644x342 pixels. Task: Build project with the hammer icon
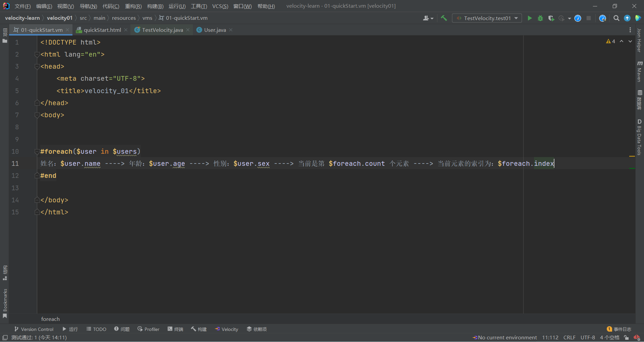pos(444,18)
